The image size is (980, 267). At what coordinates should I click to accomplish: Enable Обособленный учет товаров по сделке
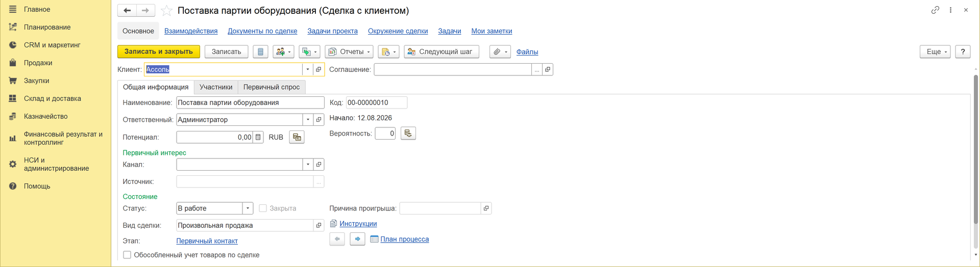[x=127, y=255]
